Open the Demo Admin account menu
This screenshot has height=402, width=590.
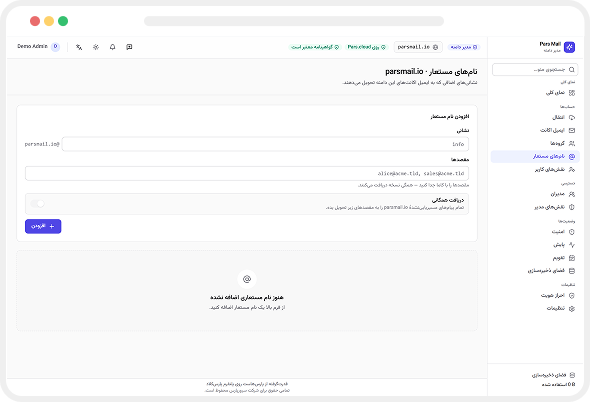pos(38,47)
